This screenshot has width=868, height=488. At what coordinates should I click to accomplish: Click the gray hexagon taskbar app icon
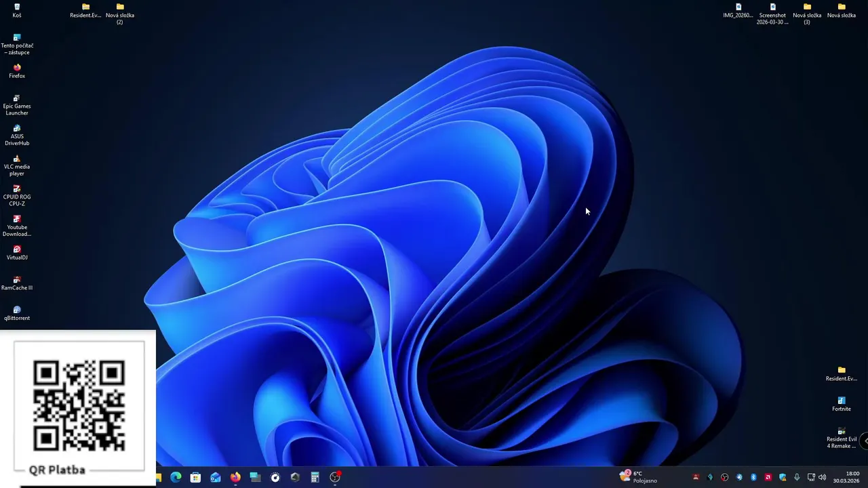[x=295, y=477]
